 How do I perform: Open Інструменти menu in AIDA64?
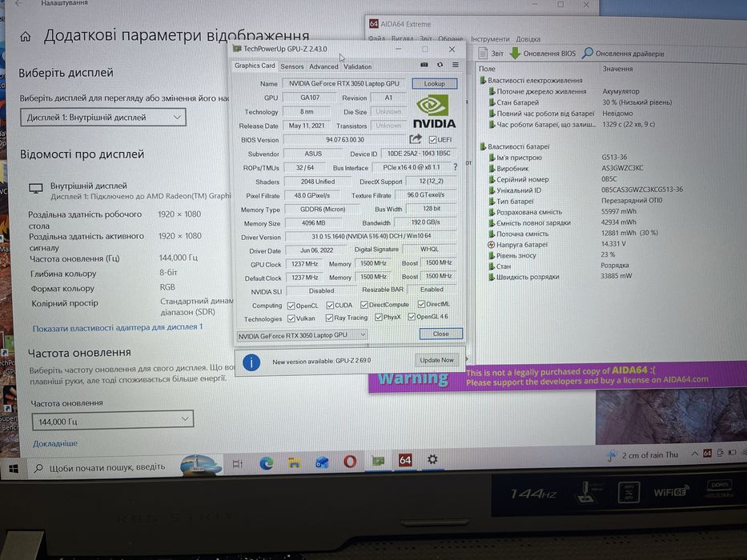[x=490, y=39]
